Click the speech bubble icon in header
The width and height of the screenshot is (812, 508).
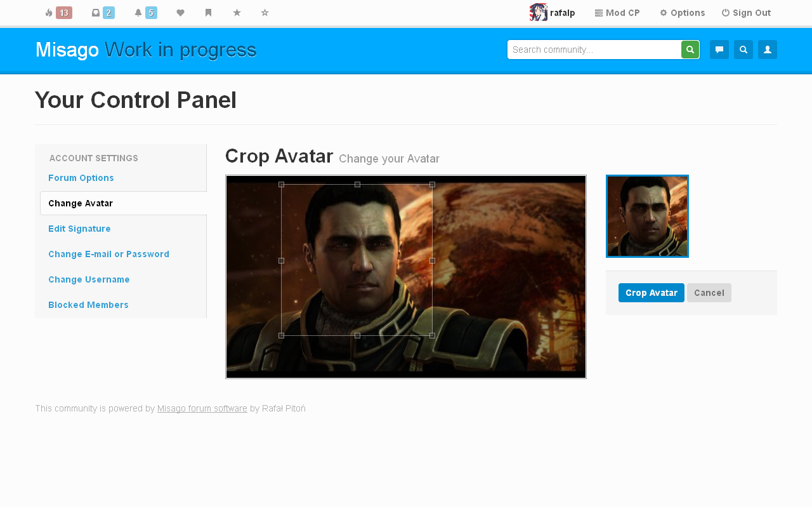[719, 50]
